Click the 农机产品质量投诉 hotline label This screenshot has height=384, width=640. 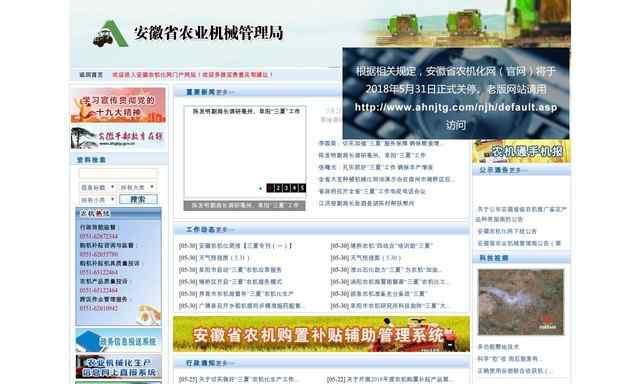point(104,282)
